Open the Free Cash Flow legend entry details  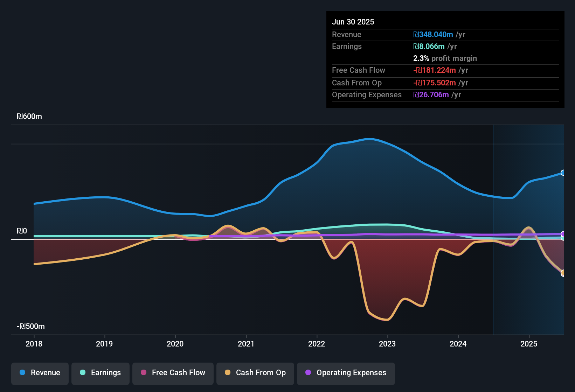[x=173, y=373]
